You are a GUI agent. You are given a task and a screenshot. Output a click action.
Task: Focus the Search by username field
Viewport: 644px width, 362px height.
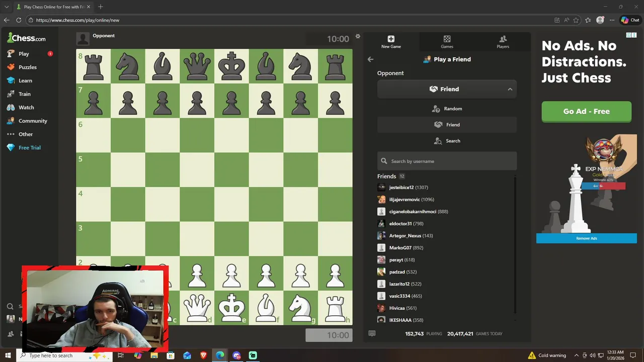447,161
